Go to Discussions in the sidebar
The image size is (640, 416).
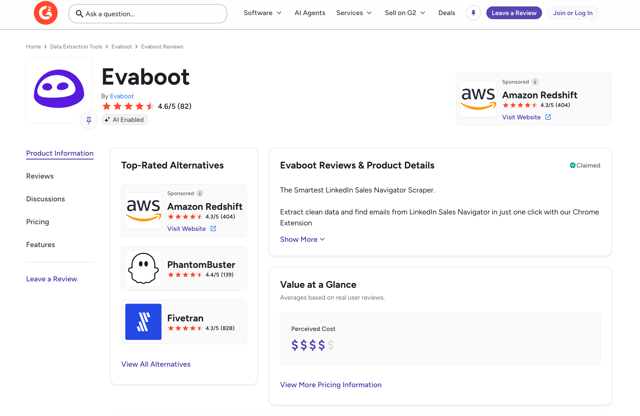45,199
